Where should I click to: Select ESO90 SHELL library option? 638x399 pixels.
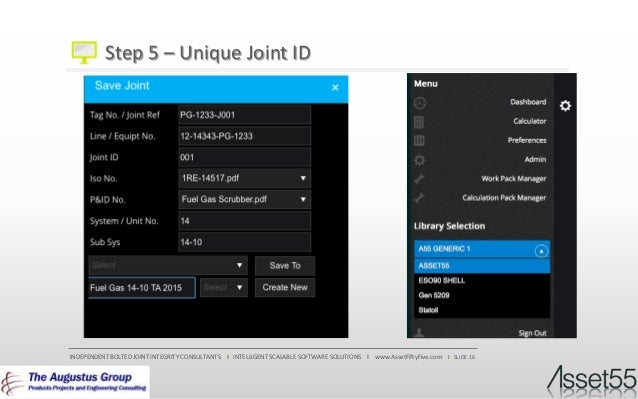coord(482,280)
